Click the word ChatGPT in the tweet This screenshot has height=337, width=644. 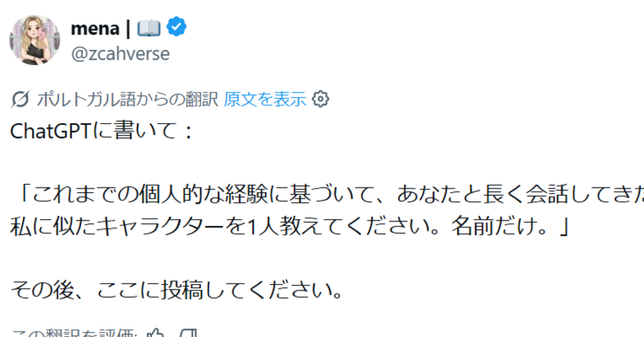point(50,131)
